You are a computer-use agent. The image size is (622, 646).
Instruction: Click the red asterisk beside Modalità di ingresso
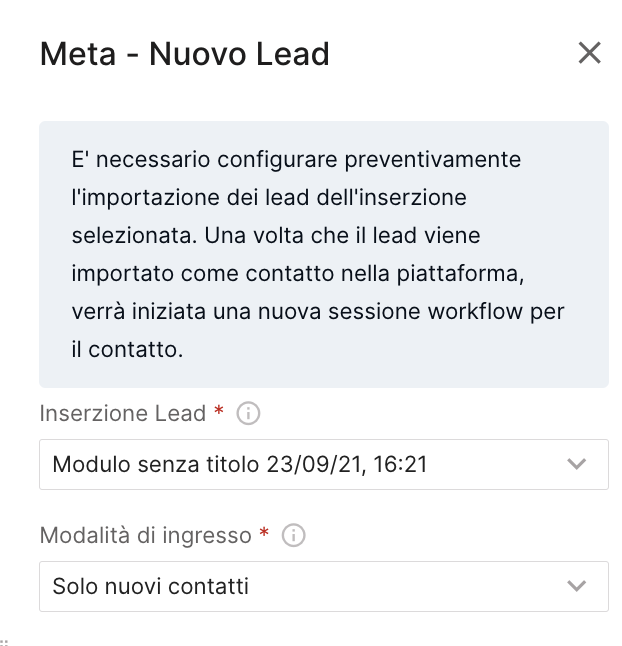(x=264, y=532)
